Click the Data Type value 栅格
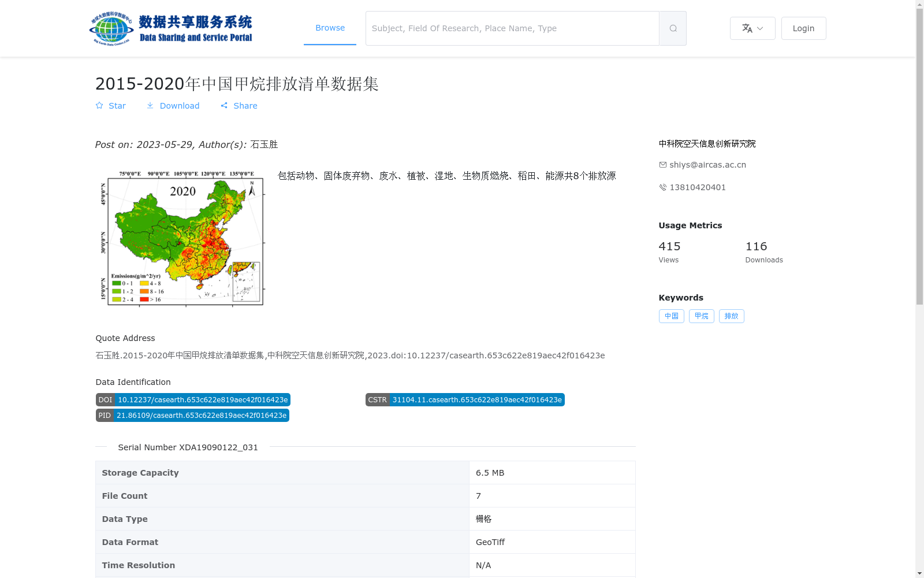Screen dimensions: 924x578 coord(483,519)
